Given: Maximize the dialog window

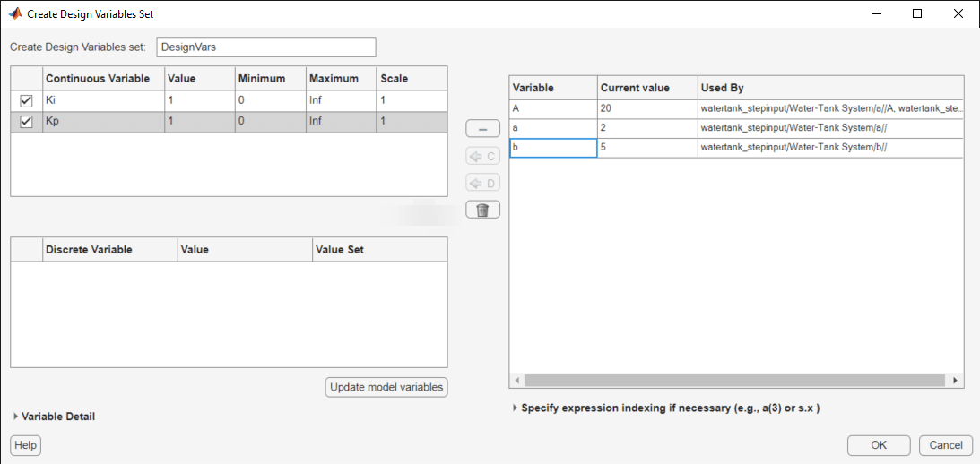Looking at the screenshot, I should tap(916, 14).
